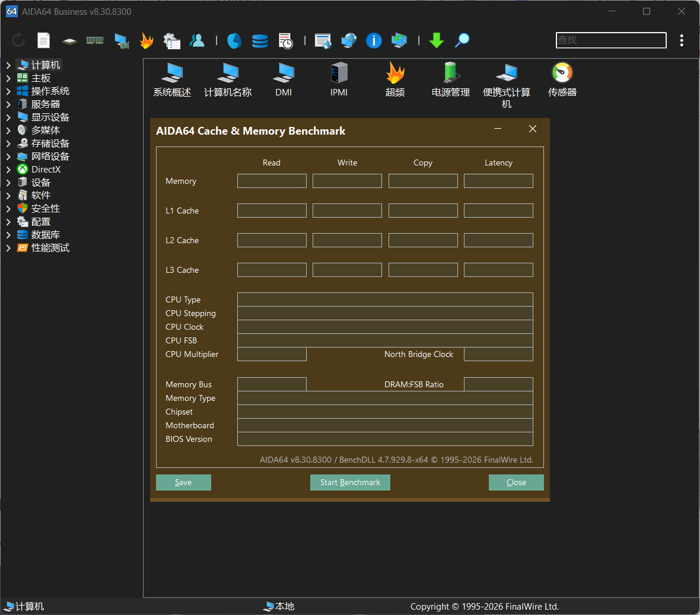Click the 本地 status bar entry
The height and width of the screenshot is (615, 700).
[x=279, y=607]
